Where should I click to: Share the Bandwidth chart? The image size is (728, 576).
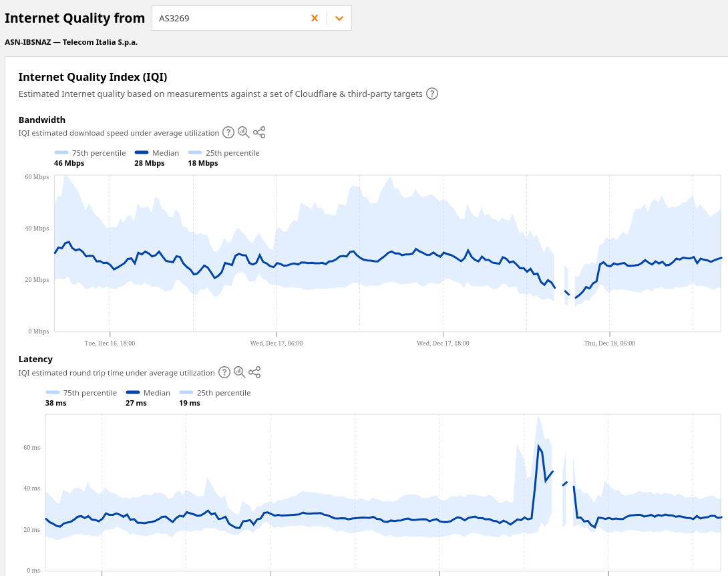(259, 132)
